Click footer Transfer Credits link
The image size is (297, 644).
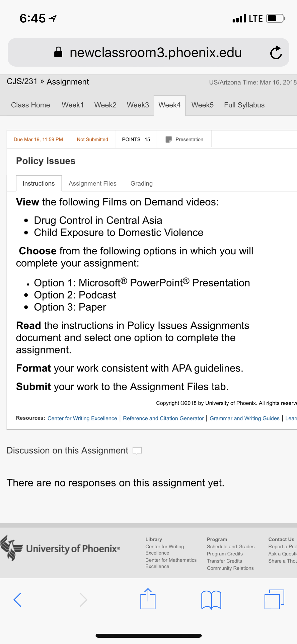pos(224,561)
